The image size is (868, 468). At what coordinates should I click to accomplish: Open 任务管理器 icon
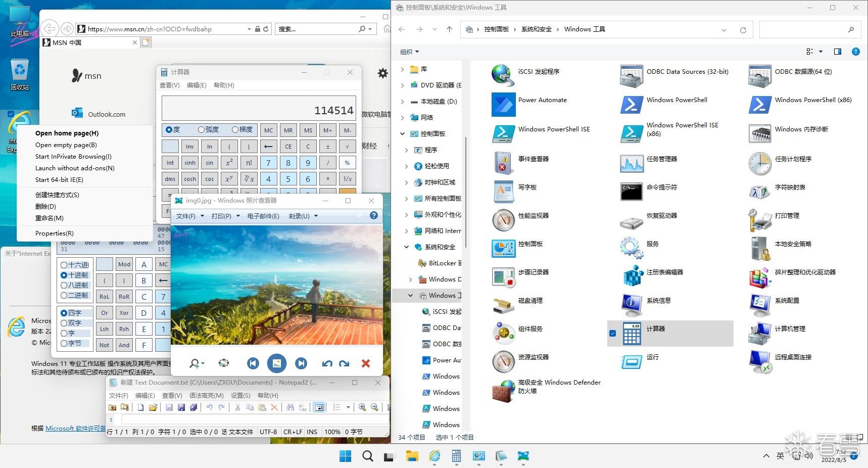tap(631, 163)
